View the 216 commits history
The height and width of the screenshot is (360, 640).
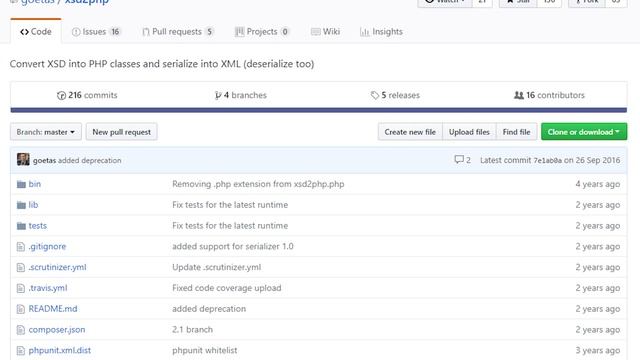(87, 95)
